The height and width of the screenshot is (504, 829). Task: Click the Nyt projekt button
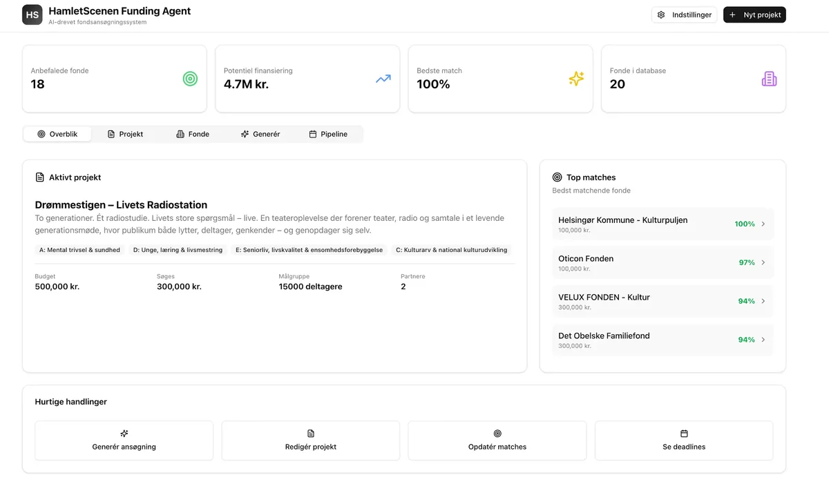pyautogui.click(x=754, y=14)
